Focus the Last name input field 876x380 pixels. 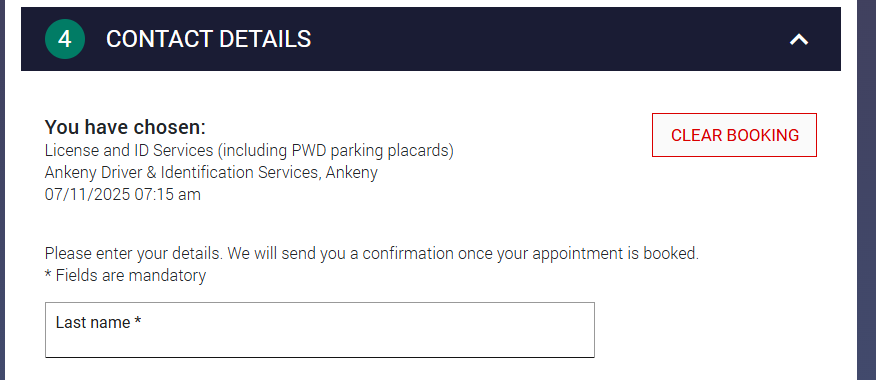(x=320, y=330)
